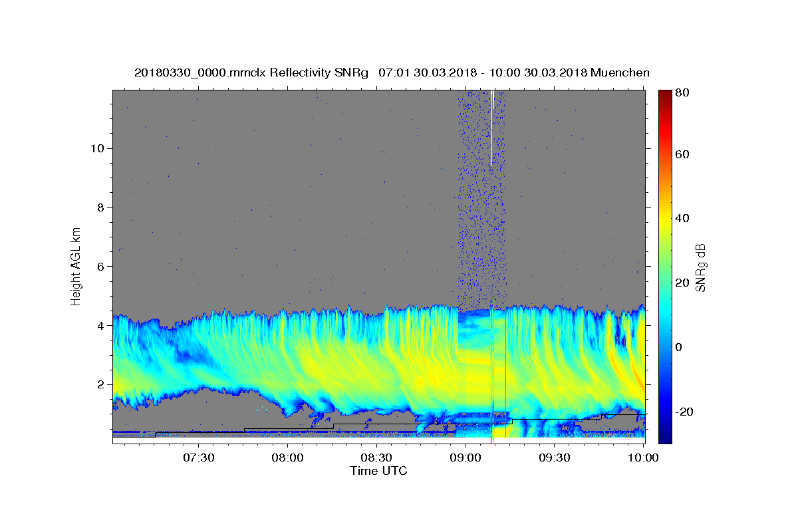
Task: Click the 'SNRg dB' colorbar label
Action: coord(700,267)
